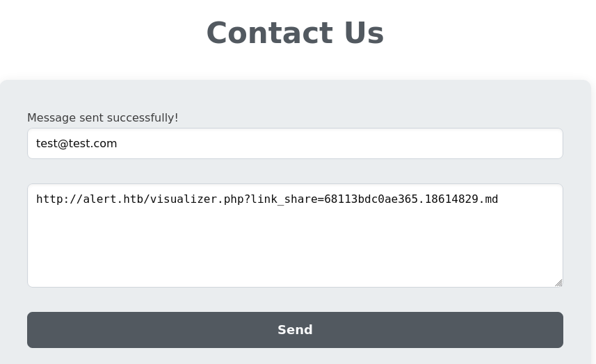This screenshot has width=596, height=364.
Task: Click the word 'Contact' in the title
Action: (x=270, y=33)
